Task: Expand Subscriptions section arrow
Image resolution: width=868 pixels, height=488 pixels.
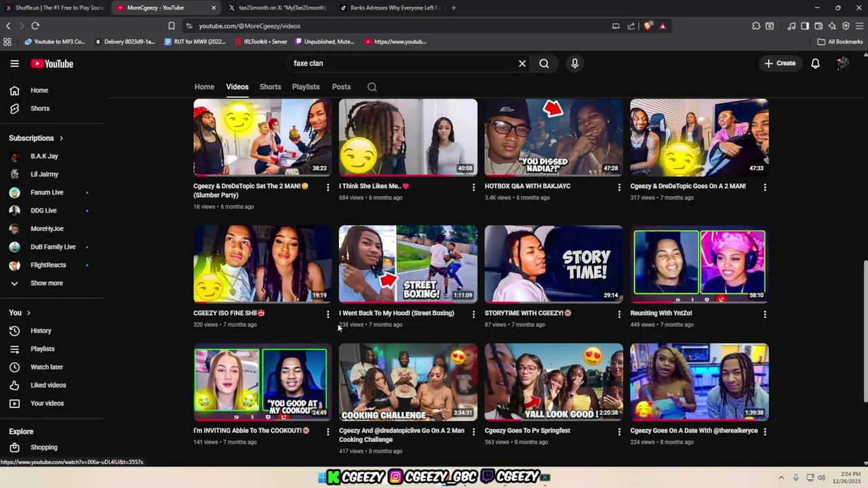Action: click(61, 138)
